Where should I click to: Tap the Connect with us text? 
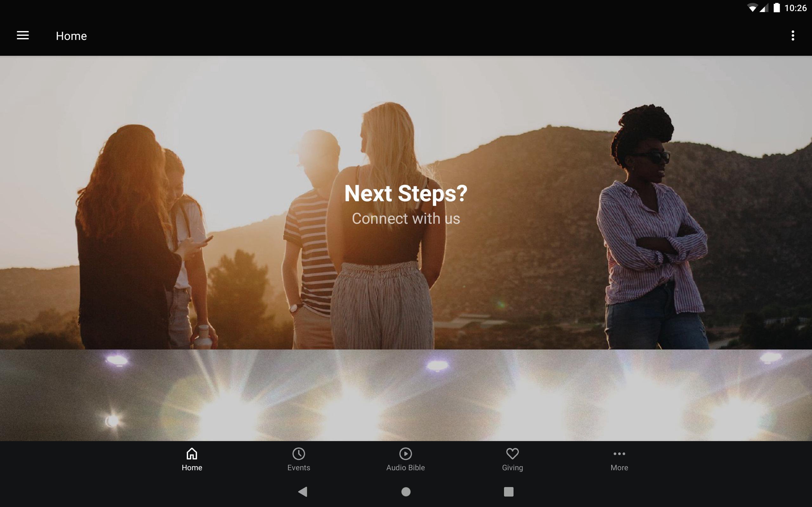pyautogui.click(x=406, y=219)
